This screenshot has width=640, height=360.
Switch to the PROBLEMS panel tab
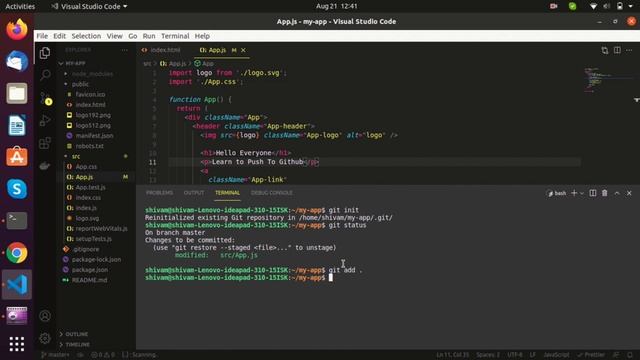tap(159, 193)
